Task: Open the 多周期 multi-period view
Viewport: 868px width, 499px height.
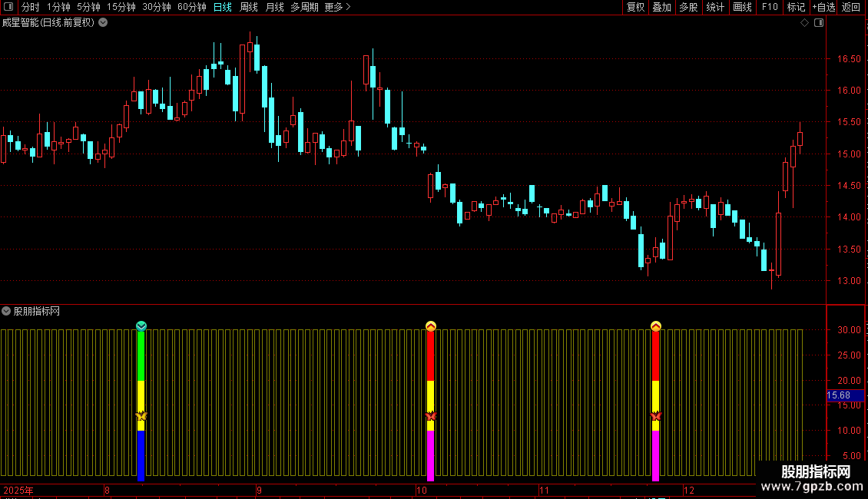Action: (x=304, y=7)
